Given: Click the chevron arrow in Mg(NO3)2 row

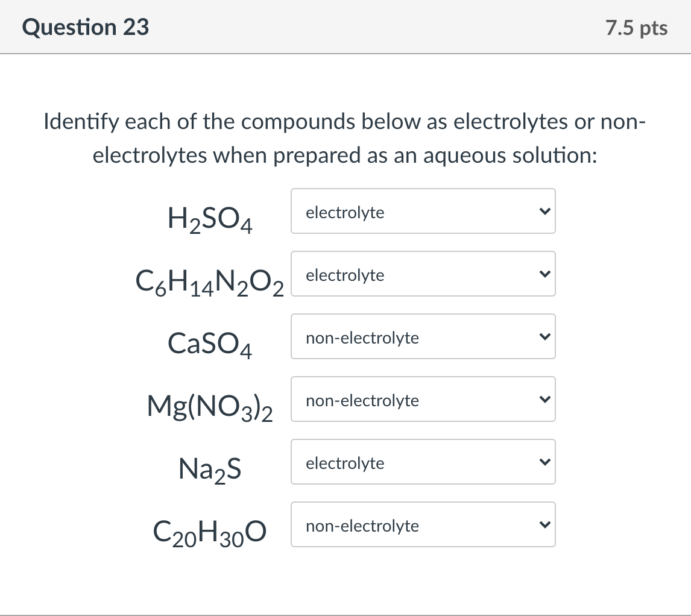Looking at the screenshot, I should [x=544, y=400].
